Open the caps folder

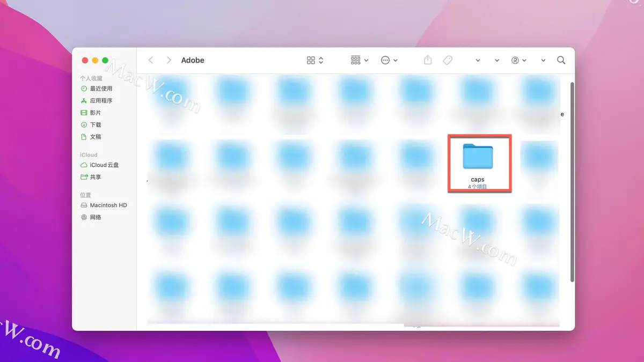(479, 157)
